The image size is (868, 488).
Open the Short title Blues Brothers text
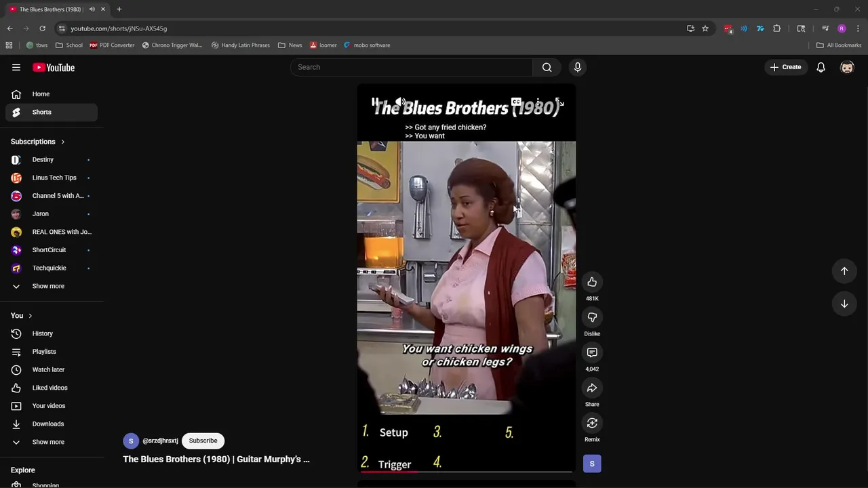tap(216, 459)
